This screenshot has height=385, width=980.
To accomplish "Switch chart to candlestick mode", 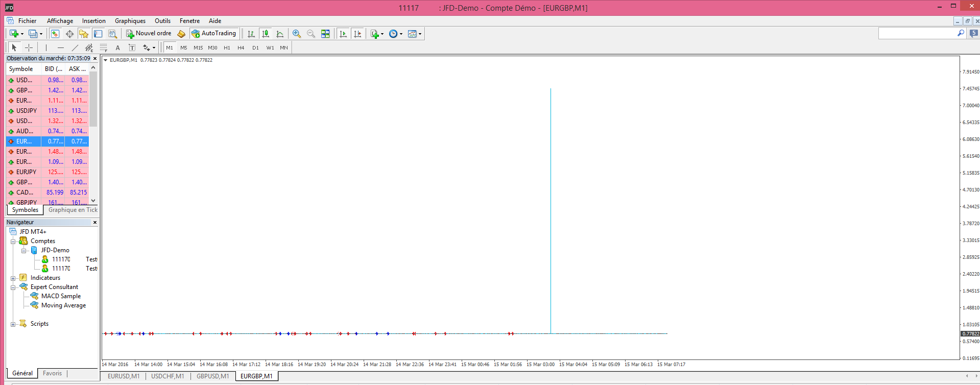I will pos(266,34).
